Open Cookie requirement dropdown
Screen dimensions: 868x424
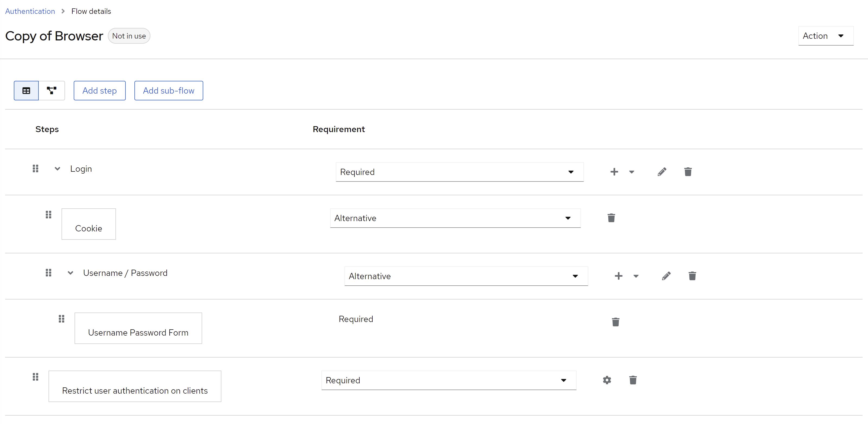click(x=455, y=218)
